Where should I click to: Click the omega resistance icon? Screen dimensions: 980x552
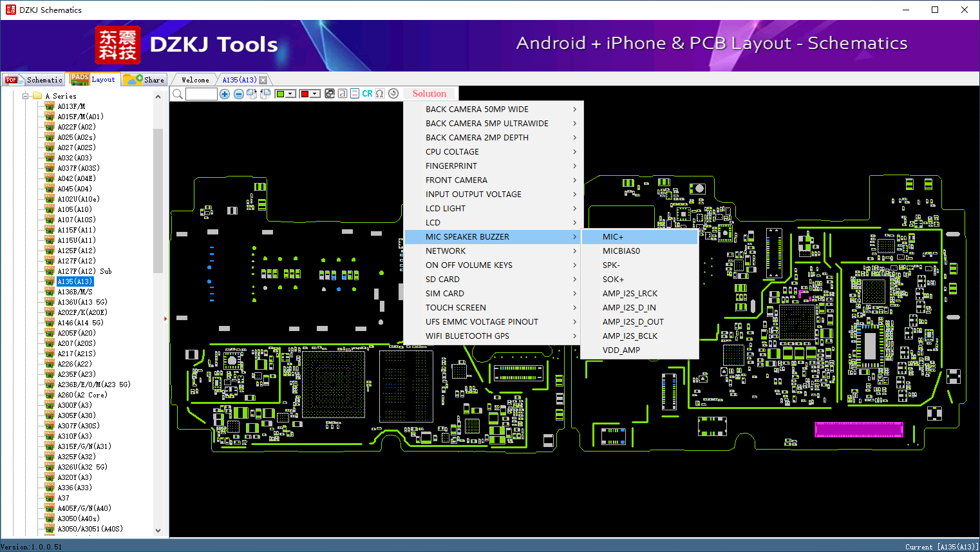pos(380,93)
